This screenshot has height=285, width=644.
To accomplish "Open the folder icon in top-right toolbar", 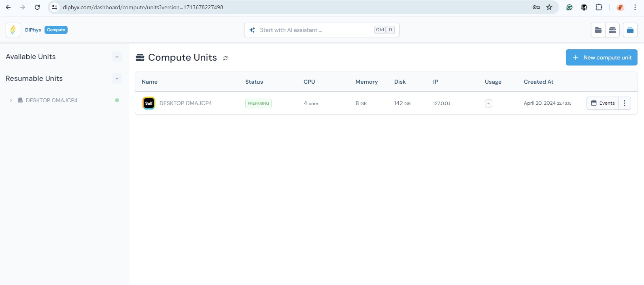I will 598,30.
